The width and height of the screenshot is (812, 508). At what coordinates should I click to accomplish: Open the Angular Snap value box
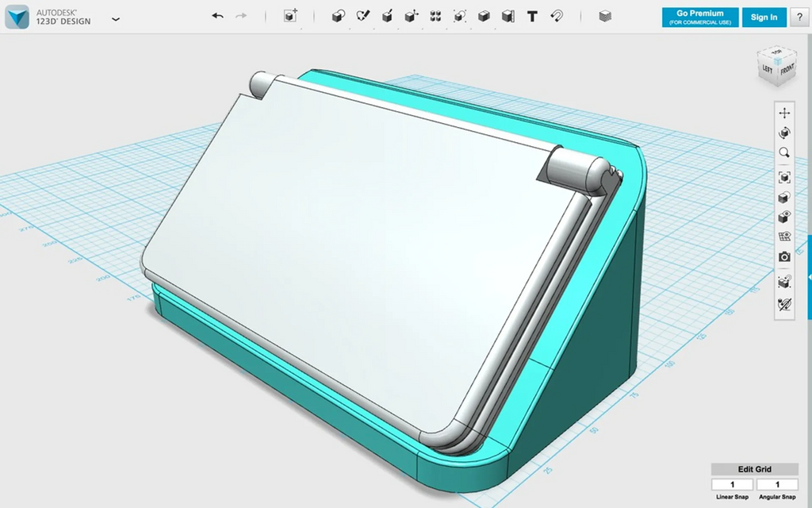click(x=777, y=485)
